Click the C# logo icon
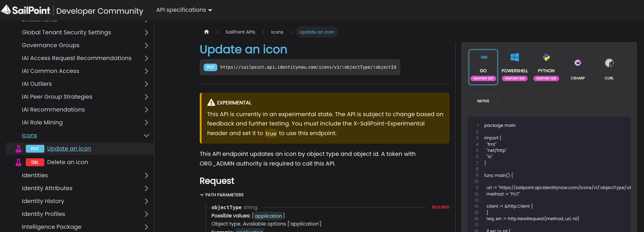644x232 pixels. tap(578, 63)
